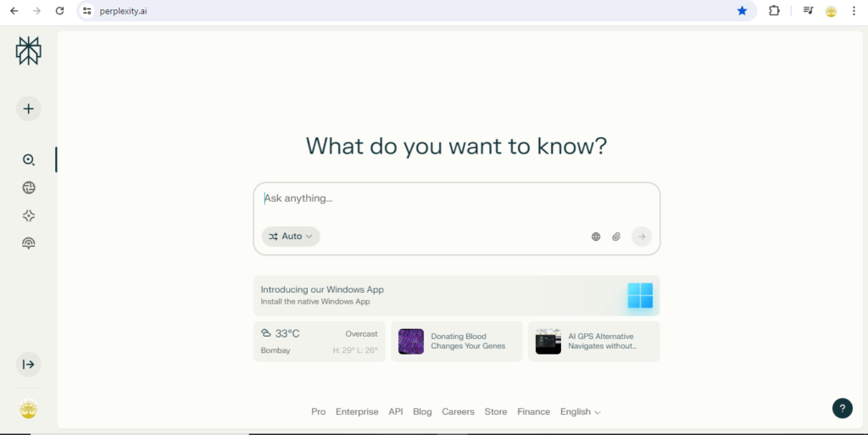Open the Careers footer link

click(x=458, y=412)
